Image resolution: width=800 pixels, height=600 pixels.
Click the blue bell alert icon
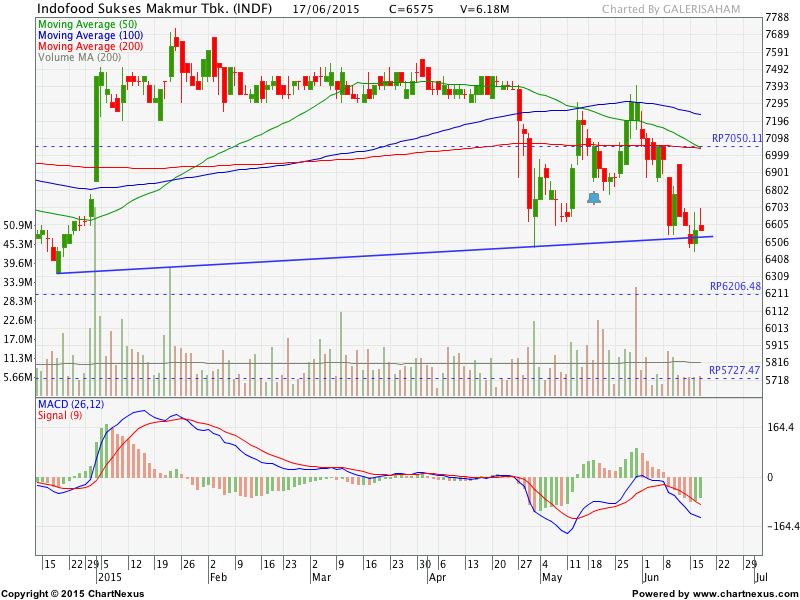tap(594, 198)
